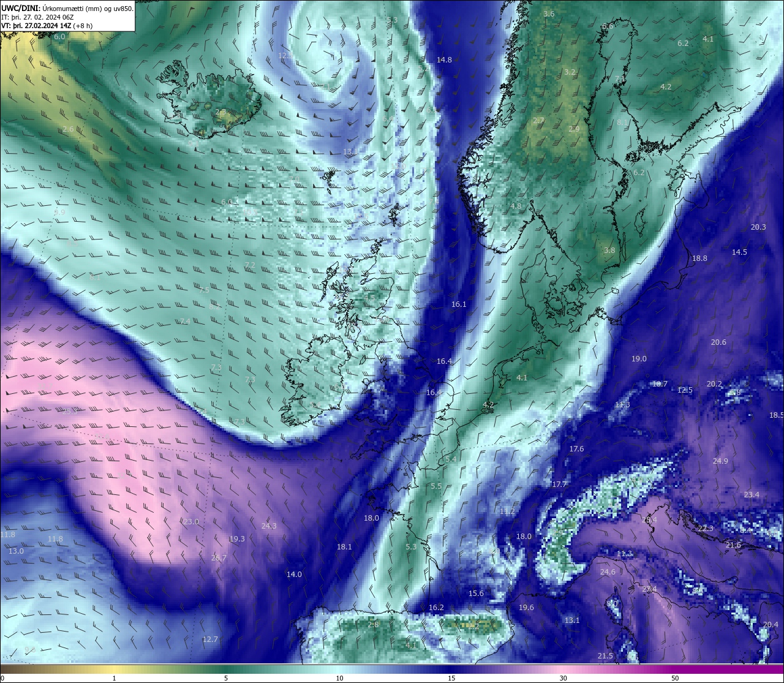The image size is (784, 683).
Task: Click the 23.0 value in the Atlantic
Action: coord(191,522)
